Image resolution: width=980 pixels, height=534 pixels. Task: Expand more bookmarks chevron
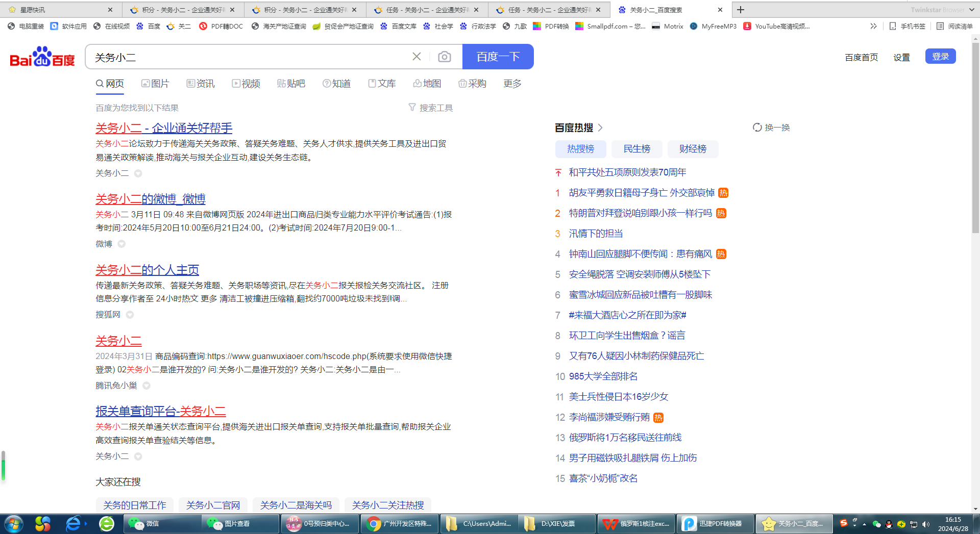(x=873, y=26)
